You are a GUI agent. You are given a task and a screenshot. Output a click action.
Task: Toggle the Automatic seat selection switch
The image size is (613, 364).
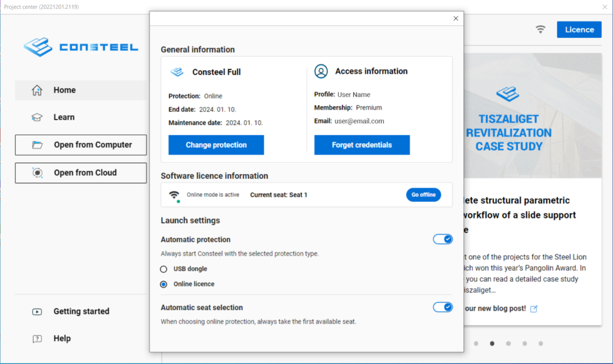coord(442,307)
